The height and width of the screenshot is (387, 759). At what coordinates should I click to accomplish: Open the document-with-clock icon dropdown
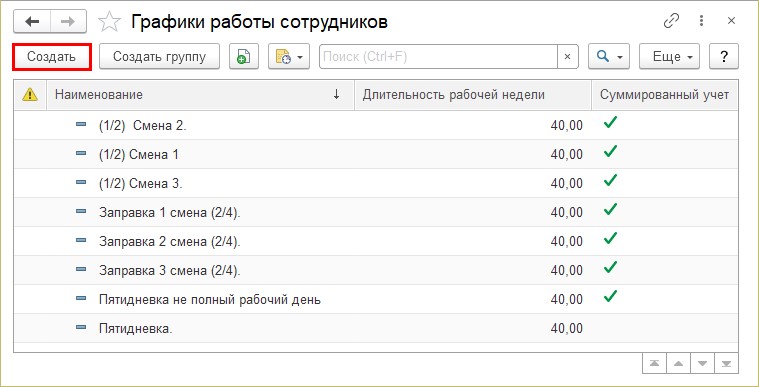(289, 57)
